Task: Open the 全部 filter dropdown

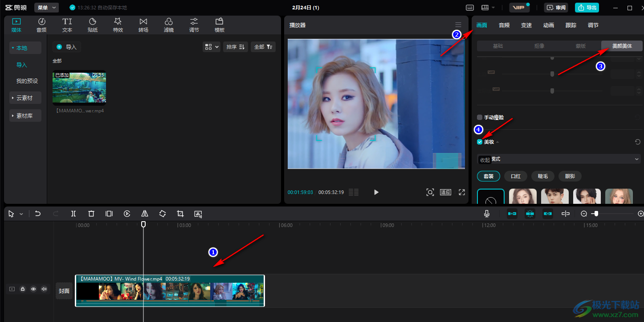Action: (x=263, y=47)
